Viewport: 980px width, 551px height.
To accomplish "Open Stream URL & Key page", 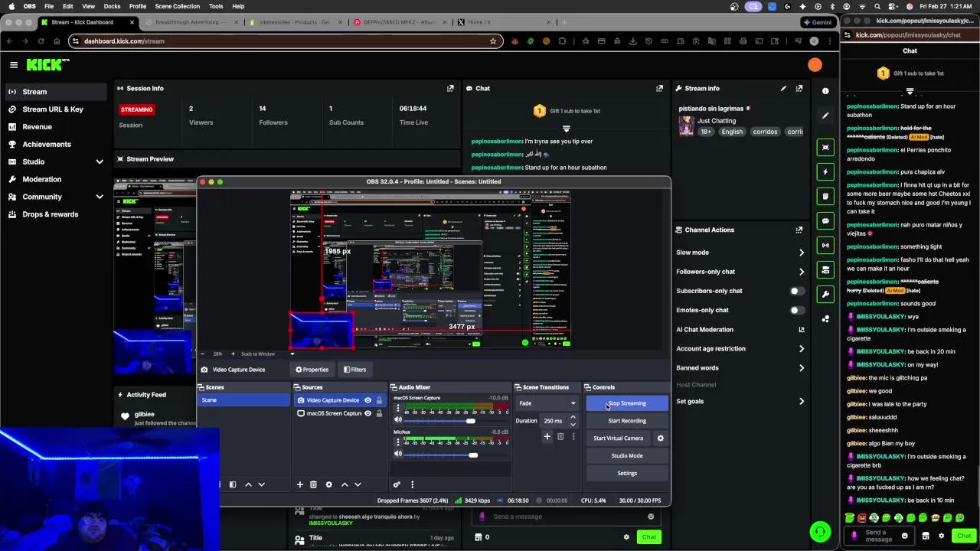I will click(x=53, y=109).
